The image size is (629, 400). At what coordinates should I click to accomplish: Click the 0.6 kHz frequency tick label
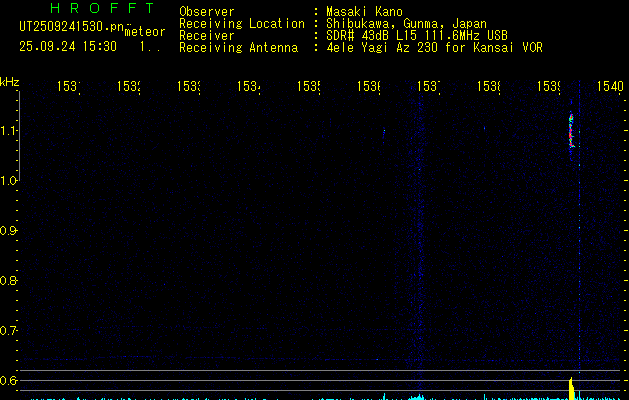[x=8, y=380]
